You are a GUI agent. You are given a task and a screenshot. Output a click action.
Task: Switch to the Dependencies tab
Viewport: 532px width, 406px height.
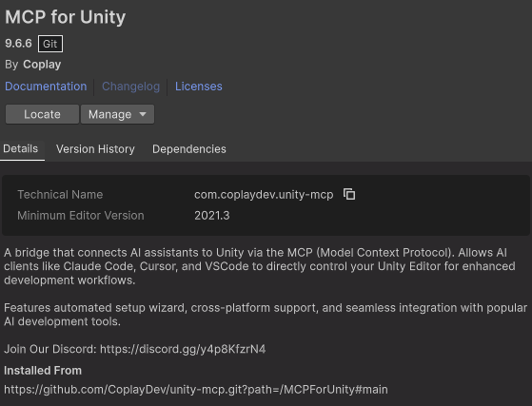pos(189,149)
